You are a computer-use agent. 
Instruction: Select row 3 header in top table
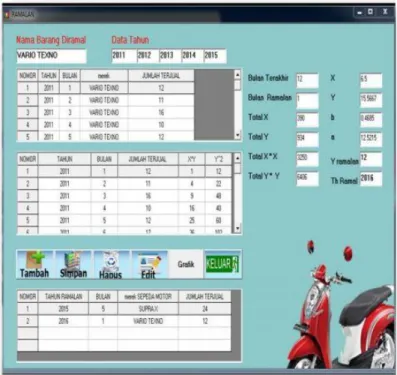28,112
